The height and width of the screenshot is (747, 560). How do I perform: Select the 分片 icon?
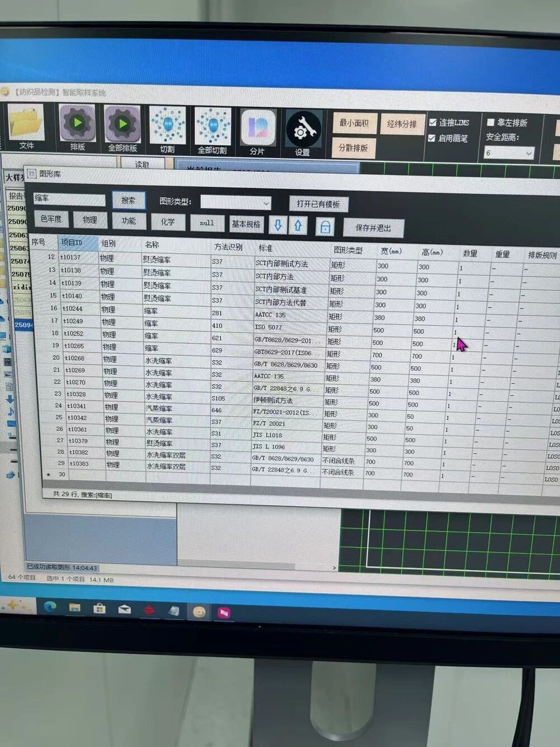[258, 128]
